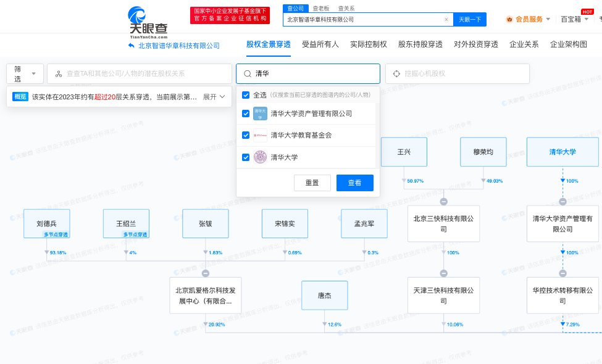602x364 pixels.
Task: Switch to the 受益所有人 tab
Action: 320,44
